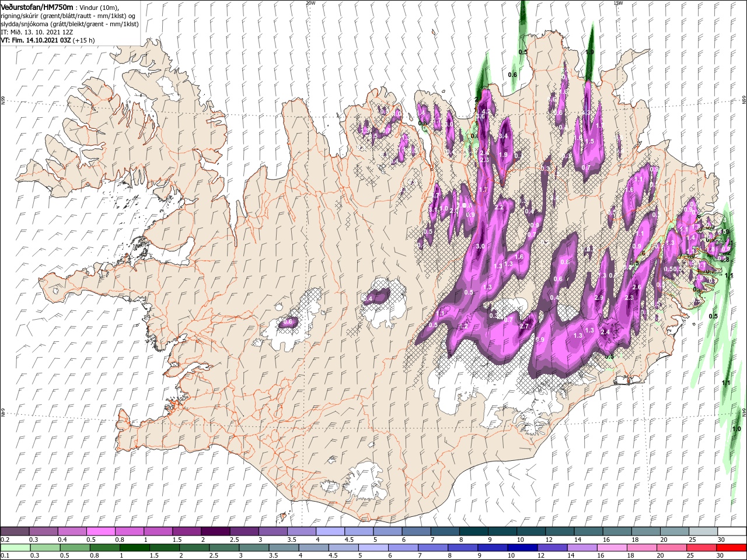Click the 0.1 label in the rain legend
Image resolution: width=747 pixels, height=560 pixels.
5,556
